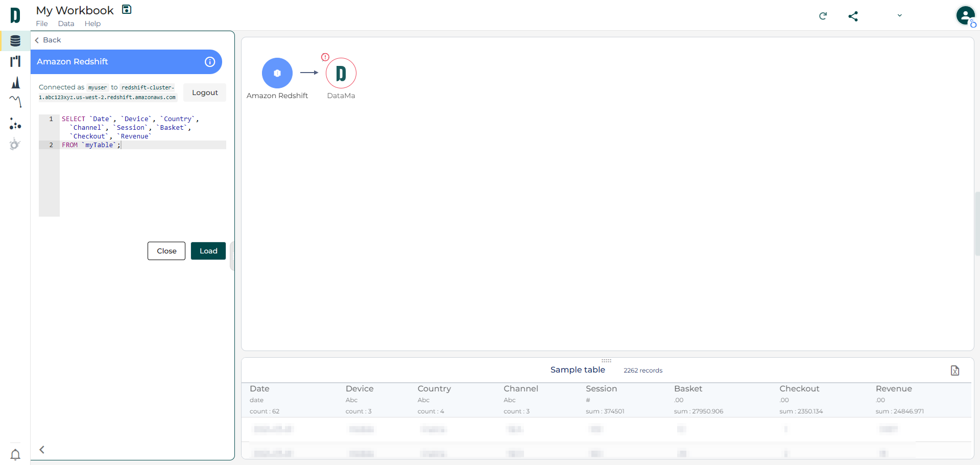Open the File menu
The width and height of the screenshot is (980, 465).
click(x=42, y=24)
